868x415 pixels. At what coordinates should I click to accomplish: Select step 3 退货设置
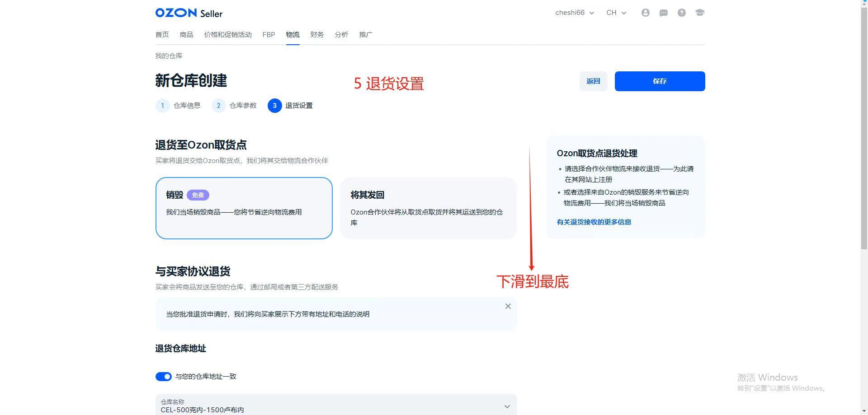[290, 106]
